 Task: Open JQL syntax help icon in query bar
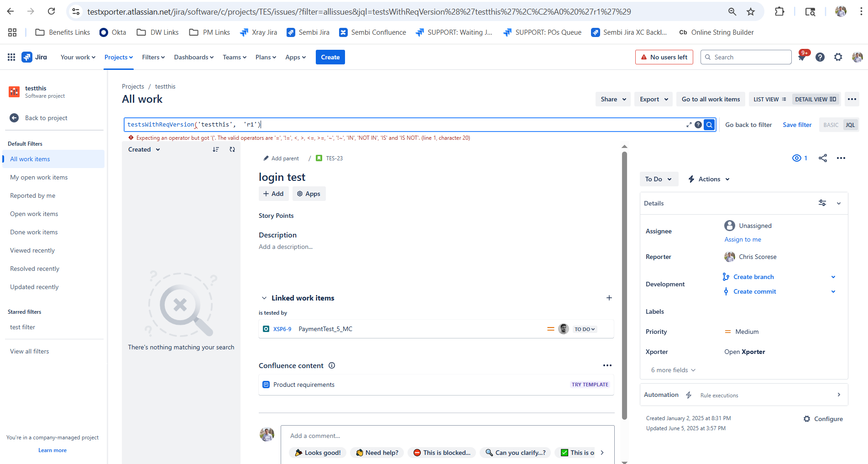[698, 125]
